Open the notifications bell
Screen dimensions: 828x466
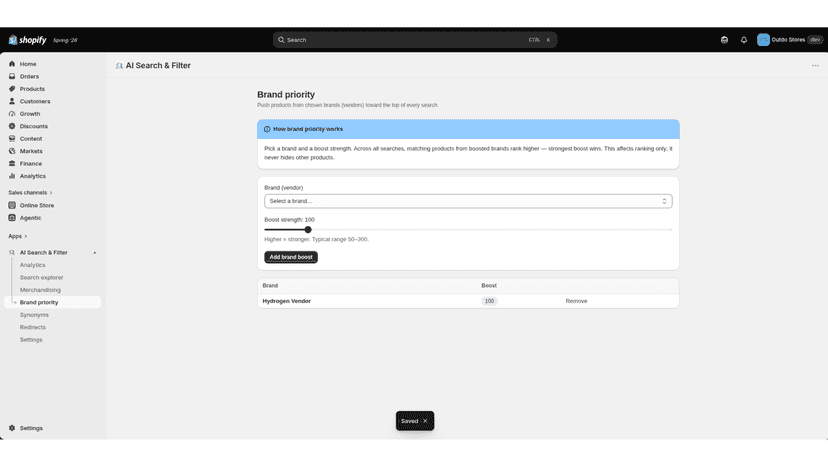click(744, 40)
